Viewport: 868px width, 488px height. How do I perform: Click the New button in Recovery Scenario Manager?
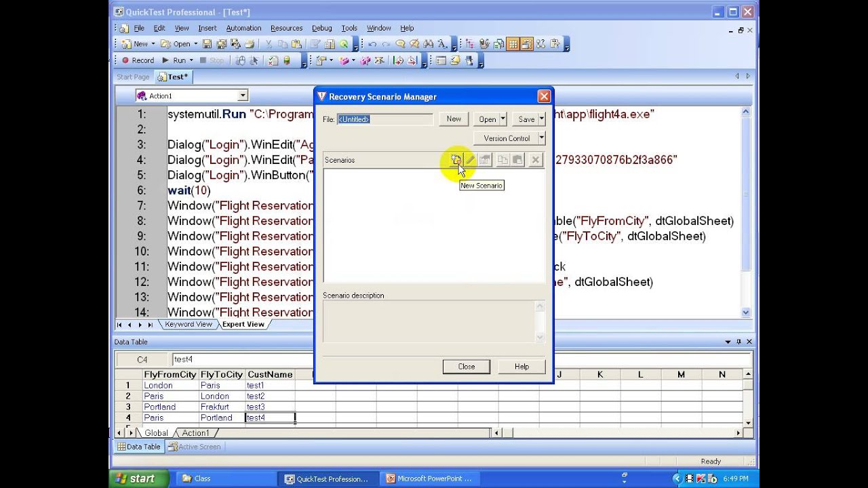click(454, 119)
